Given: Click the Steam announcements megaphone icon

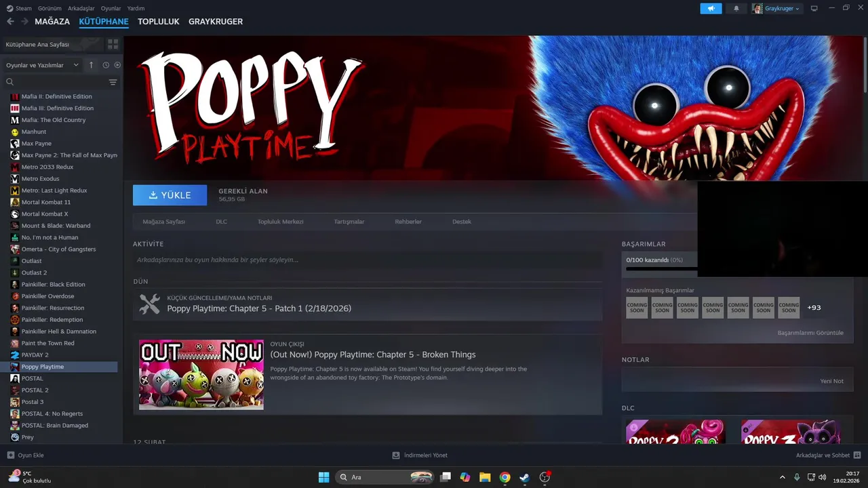Looking at the screenshot, I should pyautogui.click(x=711, y=8).
